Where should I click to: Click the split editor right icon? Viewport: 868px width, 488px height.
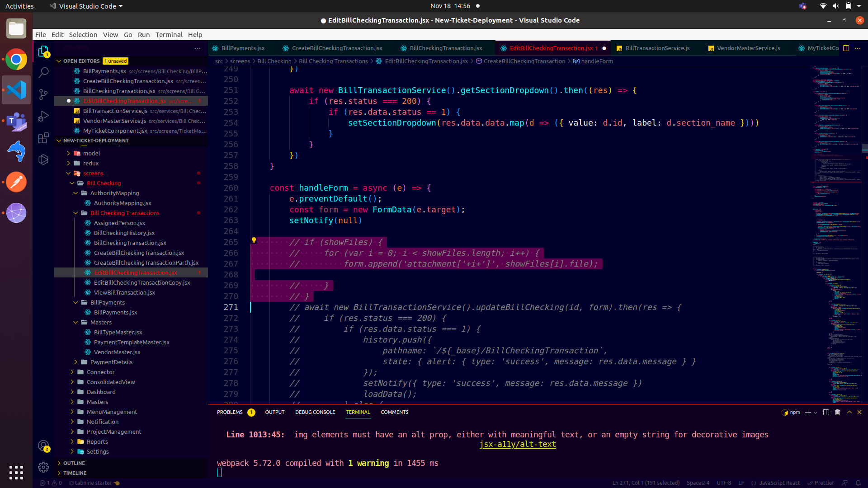[846, 48]
